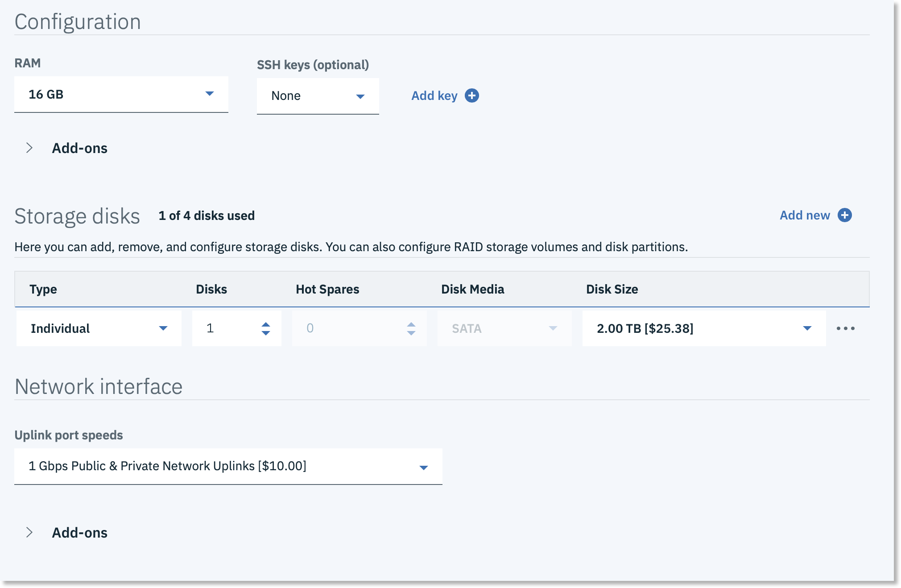
Task: Click the Network interface heading
Action: (x=99, y=386)
